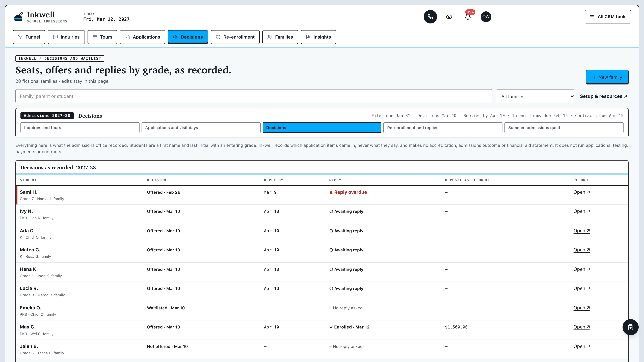The image size is (644, 362).
Task: Focus the family, parent or student search field
Action: click(x=254, y=96)
